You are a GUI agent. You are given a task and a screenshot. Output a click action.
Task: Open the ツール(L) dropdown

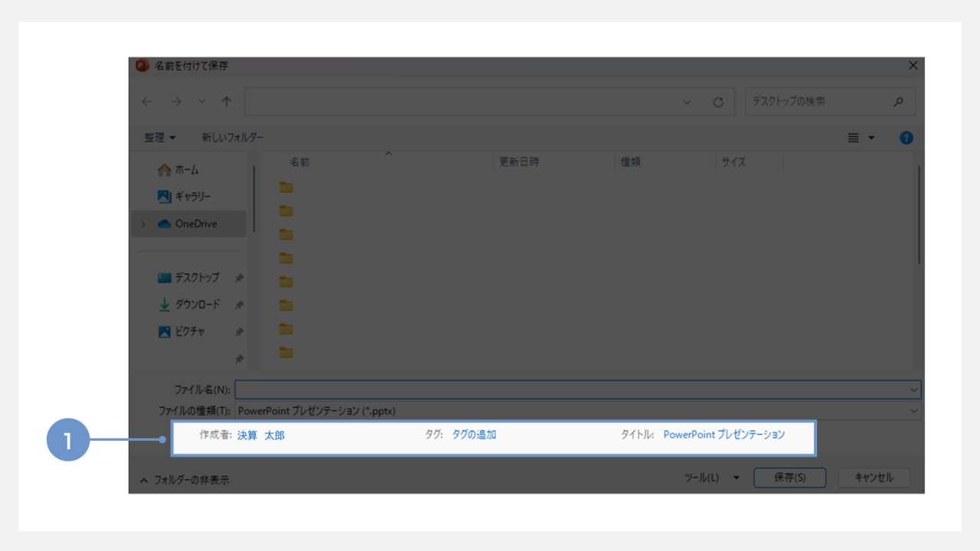[712, 478]
